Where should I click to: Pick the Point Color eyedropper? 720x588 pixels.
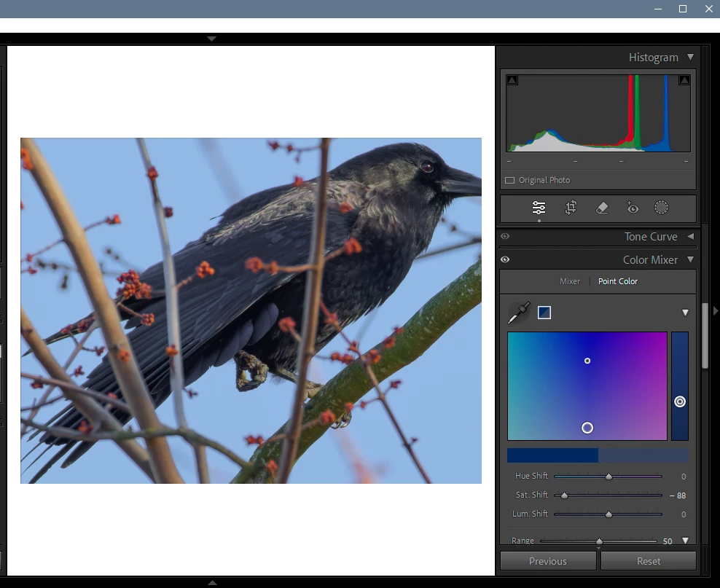click(x=519, y=313)
